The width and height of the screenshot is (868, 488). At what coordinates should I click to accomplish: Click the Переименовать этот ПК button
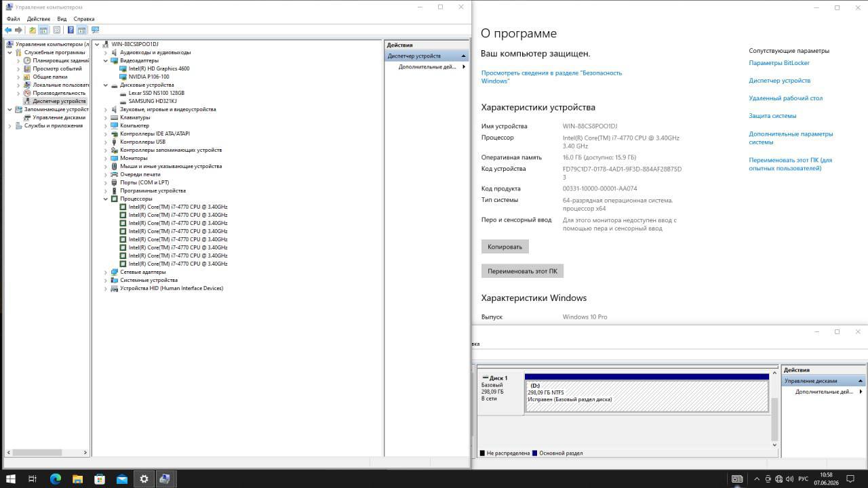[522, 270]
